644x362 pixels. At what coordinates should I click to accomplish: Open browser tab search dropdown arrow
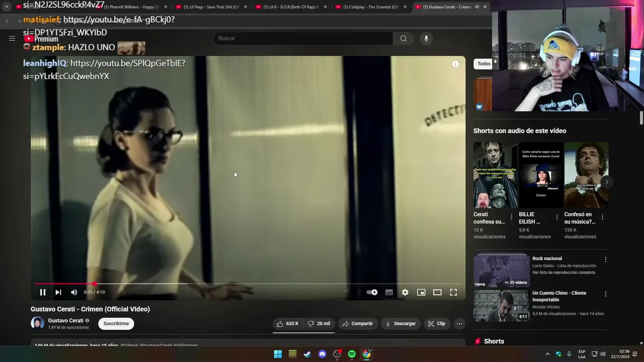point(7,7)
